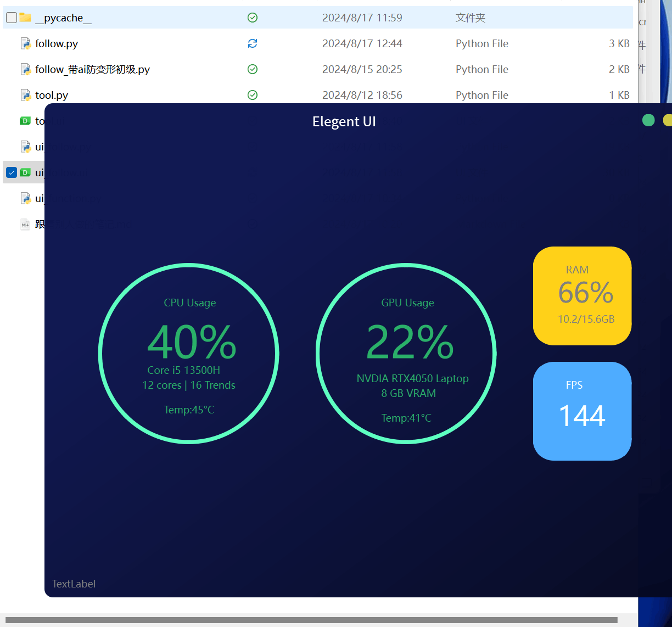Click the 22% GPU usage value
672x627 pixels.
click(x=410, y=342)
